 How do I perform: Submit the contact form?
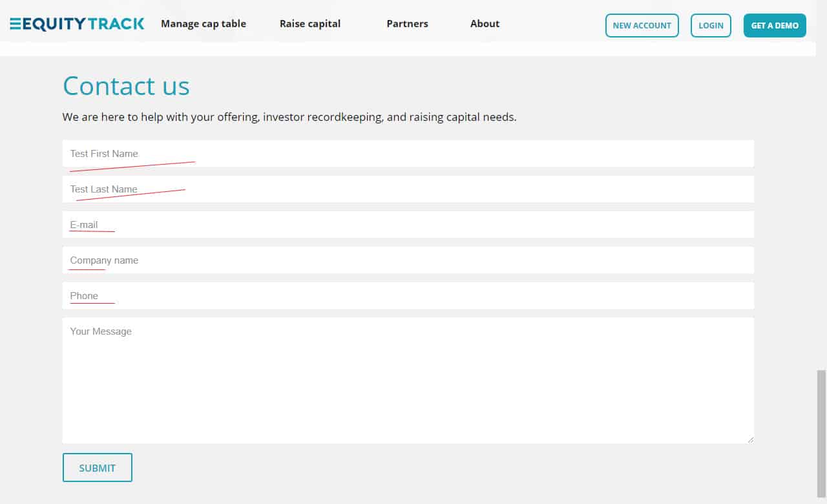pos(98,468)
